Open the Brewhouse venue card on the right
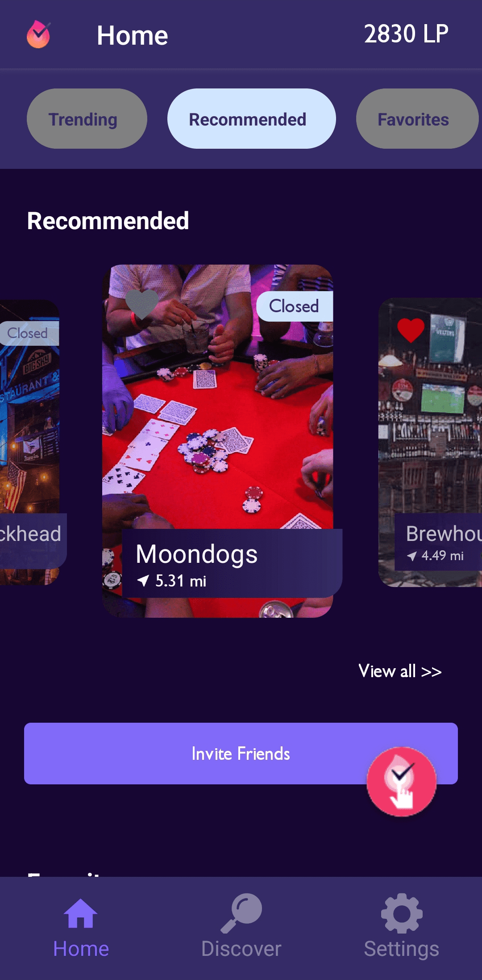The image size is (482, 980). (x=430, y=442)
